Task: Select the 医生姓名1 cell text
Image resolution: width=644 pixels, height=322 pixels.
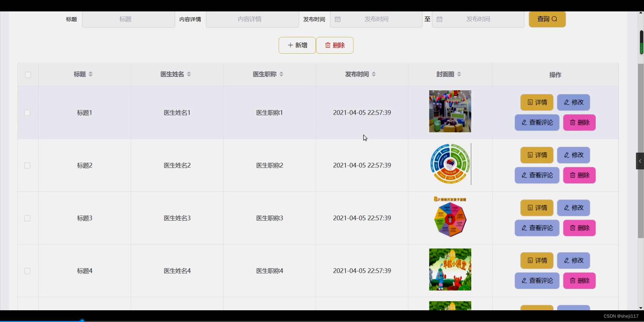Action: tap(177, 113)
